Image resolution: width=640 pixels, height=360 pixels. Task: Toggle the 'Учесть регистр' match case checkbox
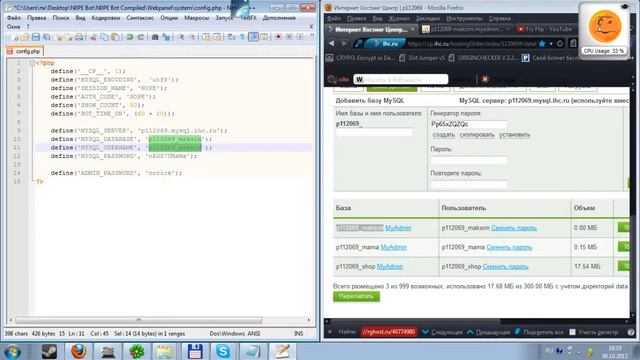point(572,332)
